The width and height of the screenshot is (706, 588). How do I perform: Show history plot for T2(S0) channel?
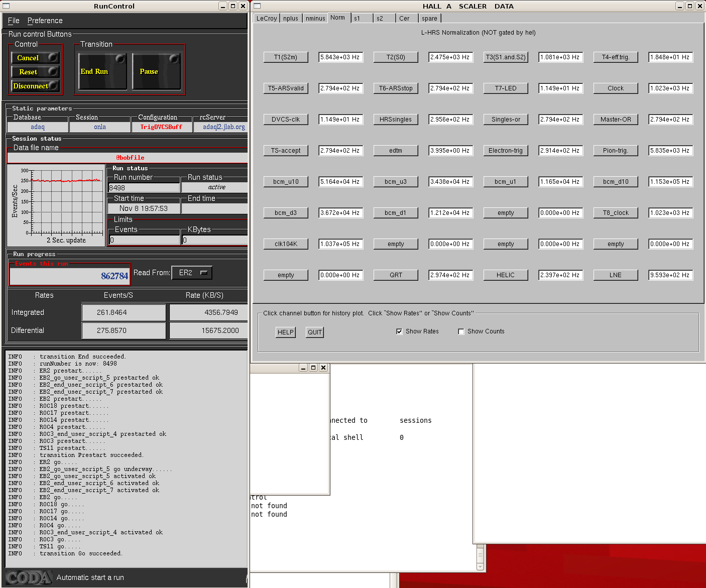(x=396, y=57)
